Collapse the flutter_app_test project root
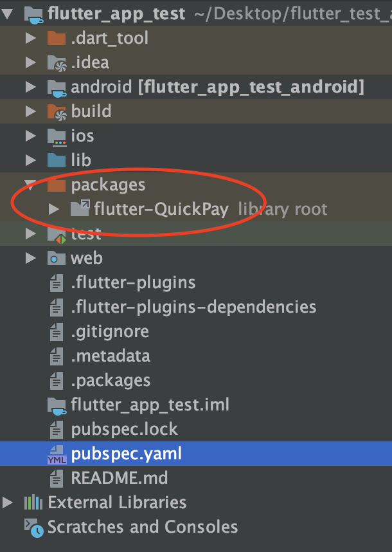This screenshot has width=392, height=552. (x=8, y=13)
